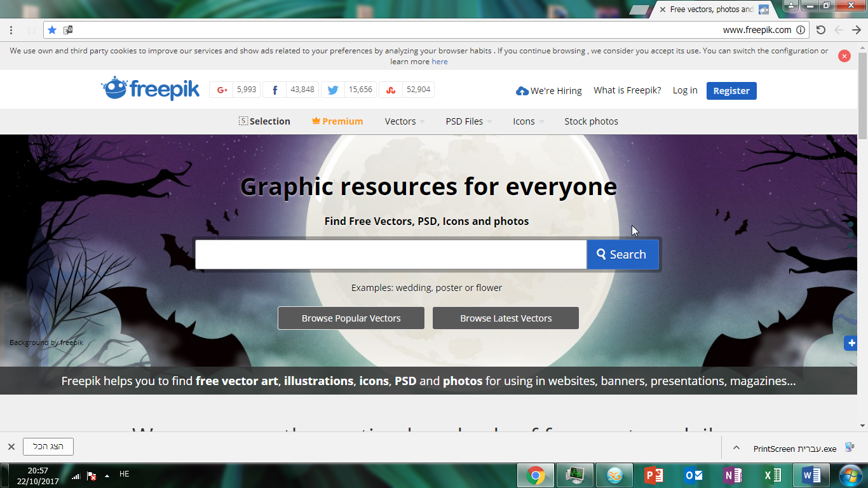Click the Twitter share icon
This screenshot has height=488, width=868.
[333, 90]
